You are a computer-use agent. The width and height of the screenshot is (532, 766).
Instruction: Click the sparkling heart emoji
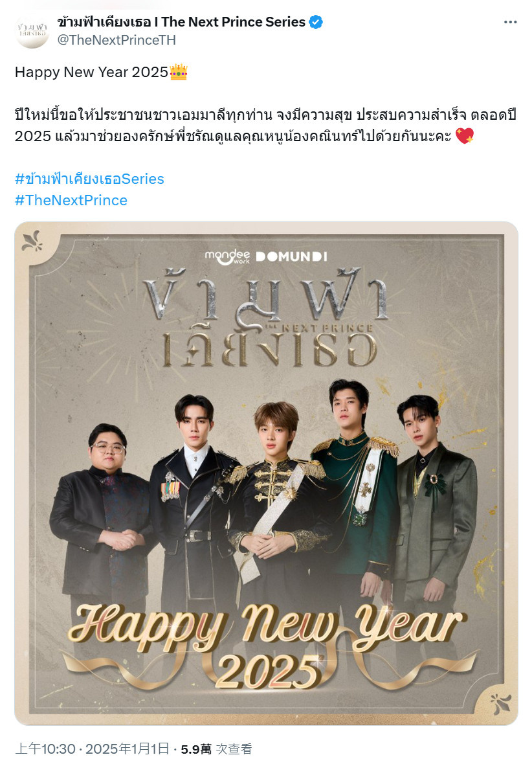click(464, 136)
